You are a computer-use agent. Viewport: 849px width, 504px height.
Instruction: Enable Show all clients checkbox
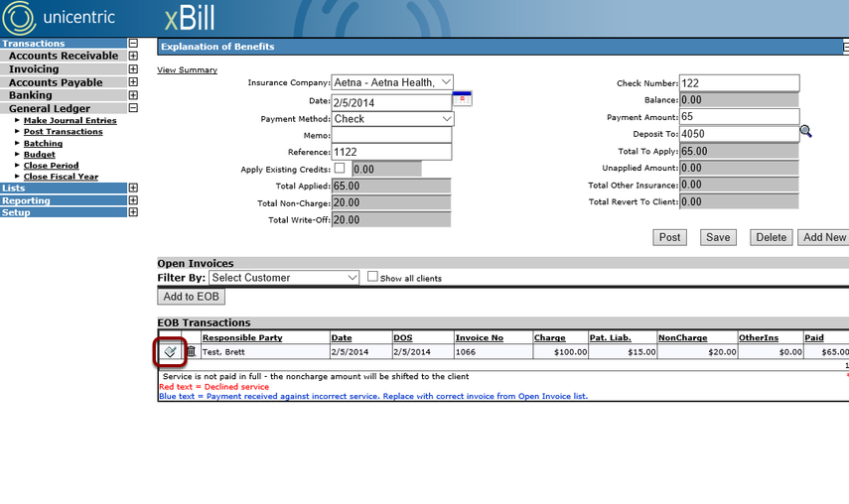(x=372, y=277)
